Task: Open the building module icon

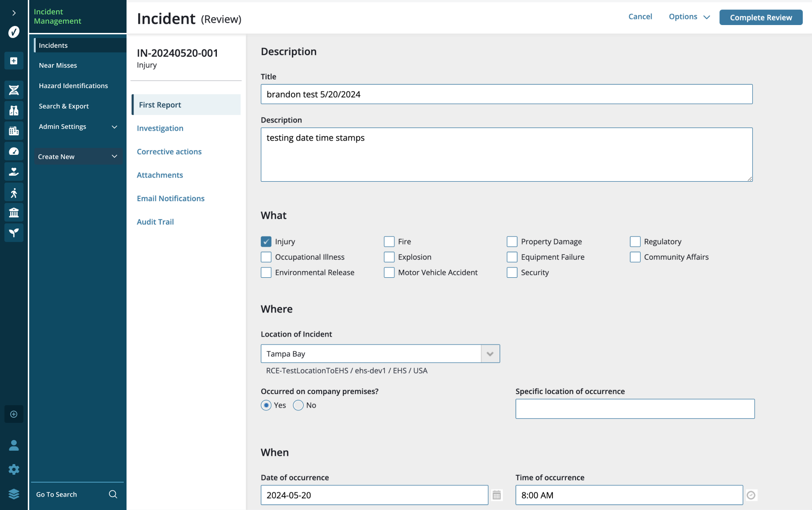Action: pyautogui.click(x=14, y=131)
